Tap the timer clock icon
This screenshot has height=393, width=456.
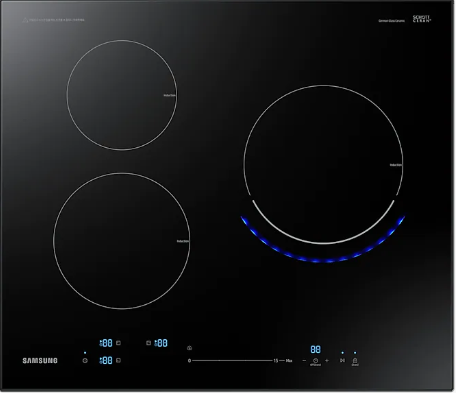[315, 361]
